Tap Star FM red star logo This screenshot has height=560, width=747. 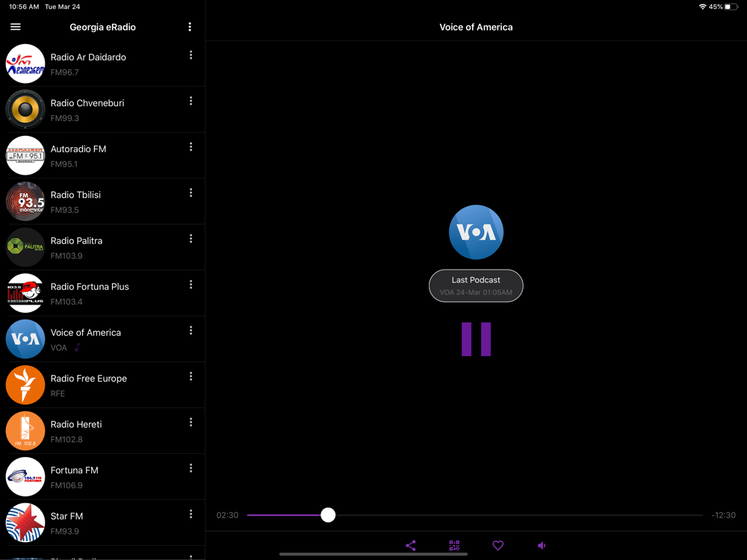tap(25, 523)
